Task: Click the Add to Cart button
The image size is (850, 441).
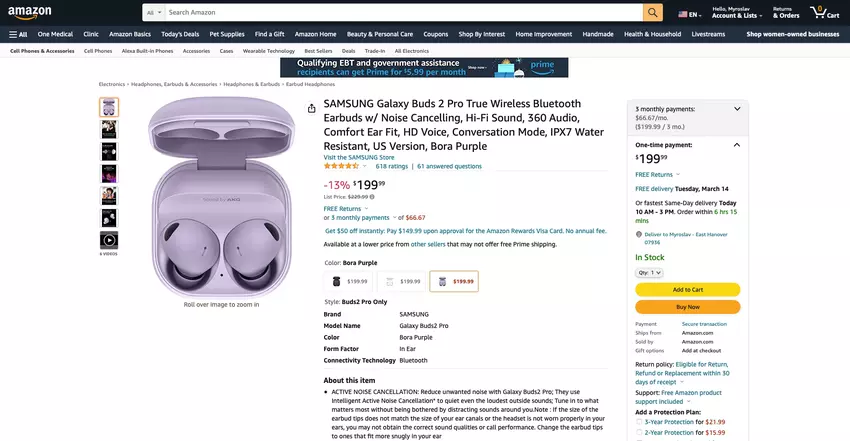Action: (687, 290)
